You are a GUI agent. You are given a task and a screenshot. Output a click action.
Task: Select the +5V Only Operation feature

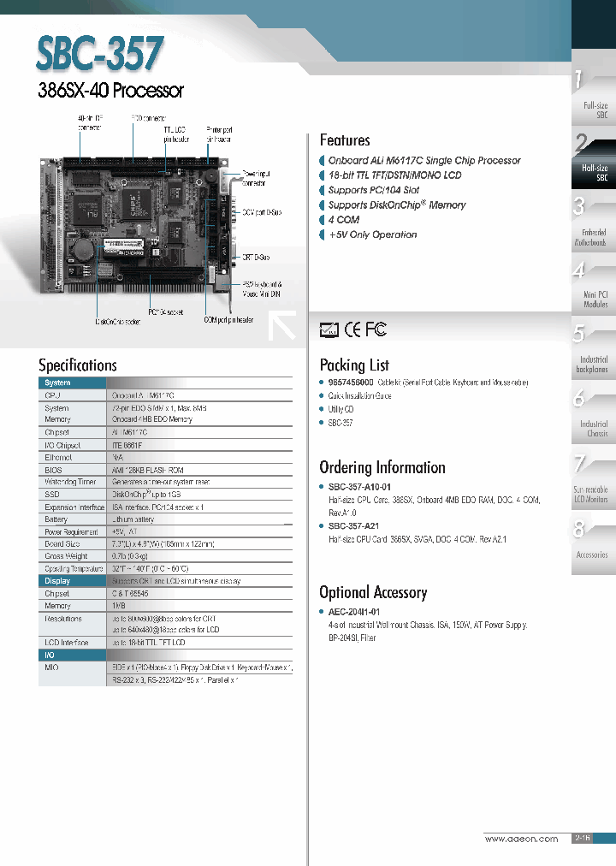point(372,234)
